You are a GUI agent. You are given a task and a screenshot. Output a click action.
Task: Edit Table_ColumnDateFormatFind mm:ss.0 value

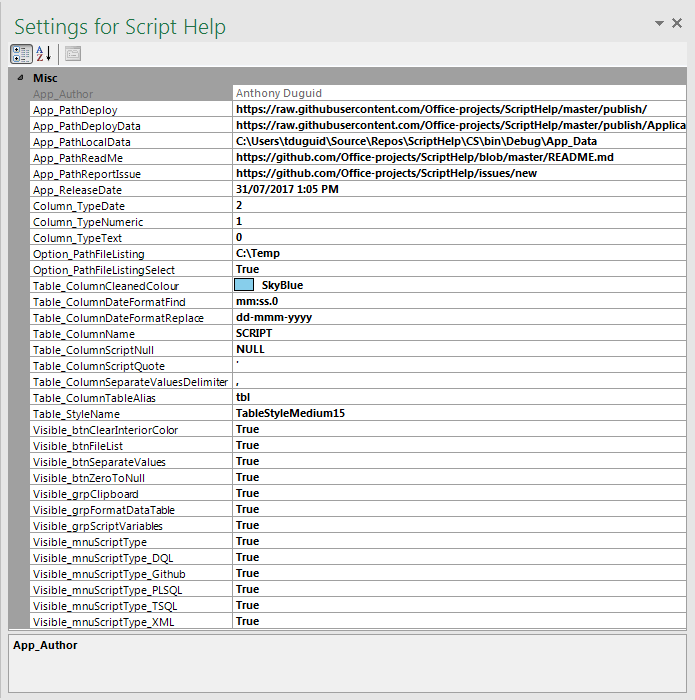[x=459, y=301]
